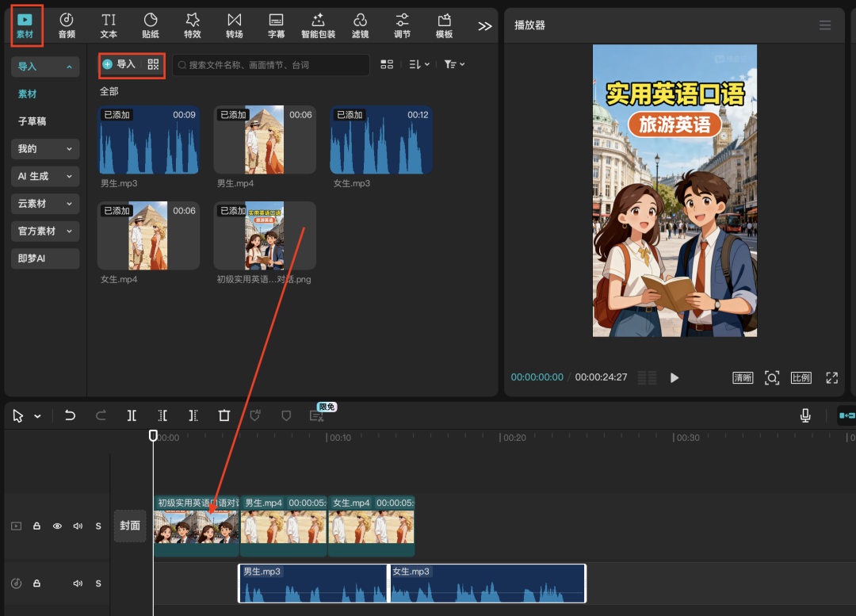
Task: Toggle video track visibility eye icon
Action: 57,526
